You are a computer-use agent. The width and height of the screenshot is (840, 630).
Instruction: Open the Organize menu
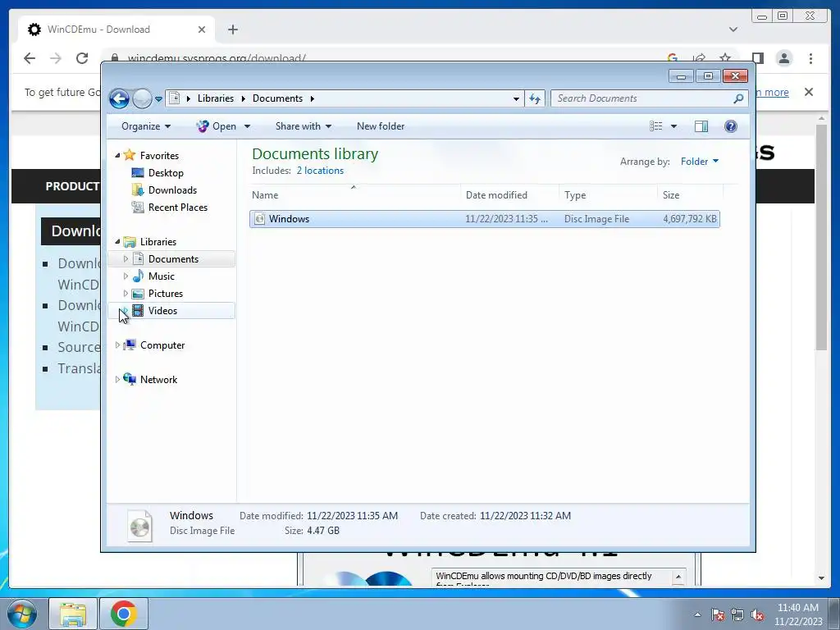tap(146, 126)
